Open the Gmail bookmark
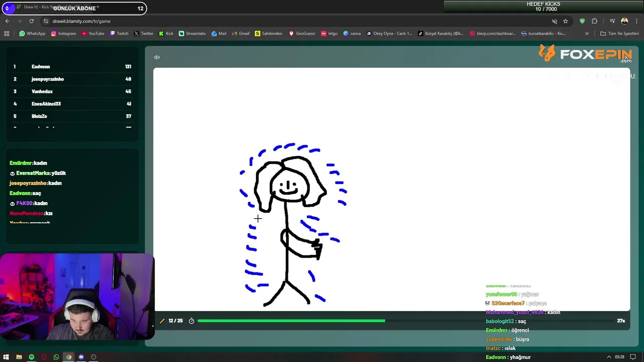The width and height of the screenshot is (644, 362). point(240,34)
